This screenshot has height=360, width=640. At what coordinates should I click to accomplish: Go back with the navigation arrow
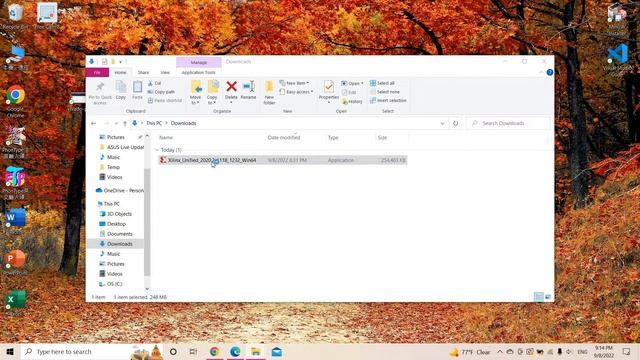(93, 123)
